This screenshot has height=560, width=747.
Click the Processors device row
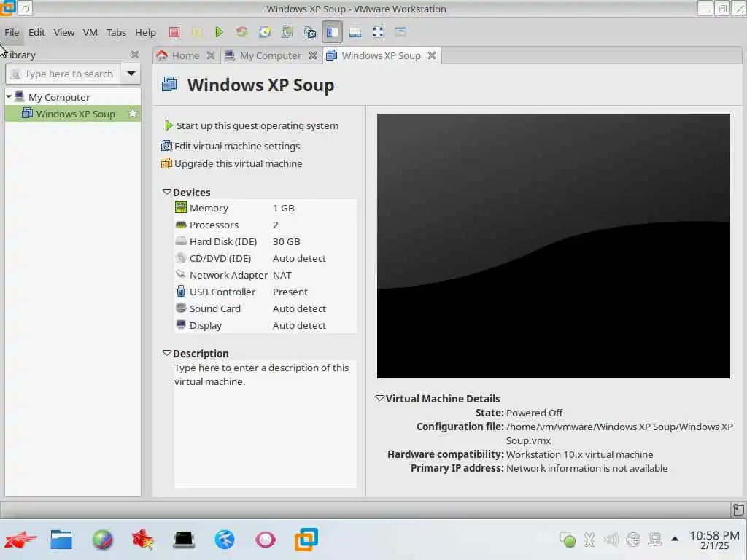[x=266, y=225]
